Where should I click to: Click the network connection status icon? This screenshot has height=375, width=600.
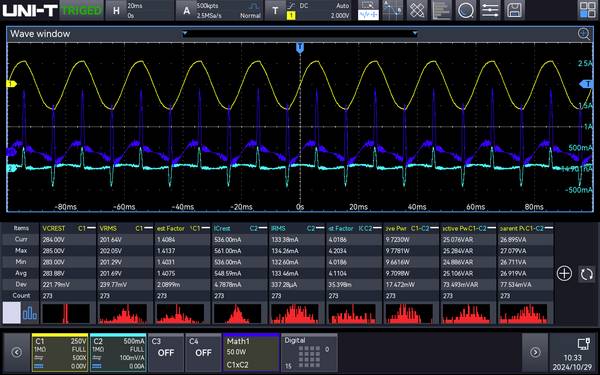click(x=584, y=344)
